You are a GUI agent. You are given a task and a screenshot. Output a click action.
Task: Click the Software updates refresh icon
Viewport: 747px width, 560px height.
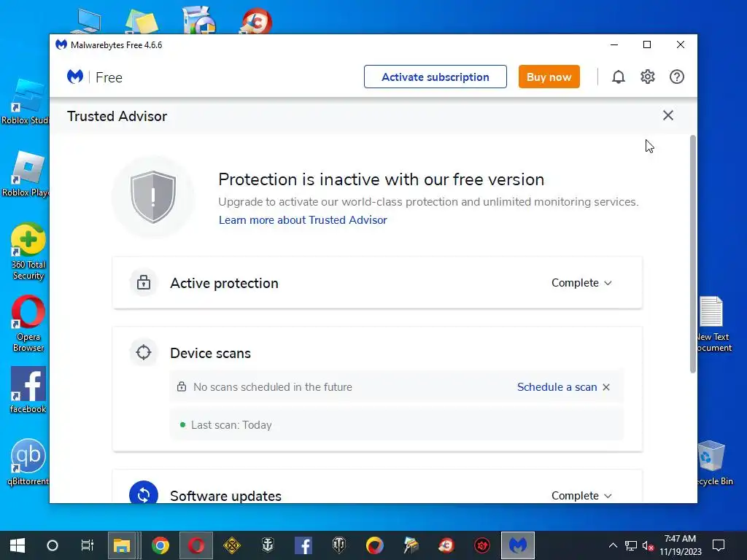tap(144, 494)
